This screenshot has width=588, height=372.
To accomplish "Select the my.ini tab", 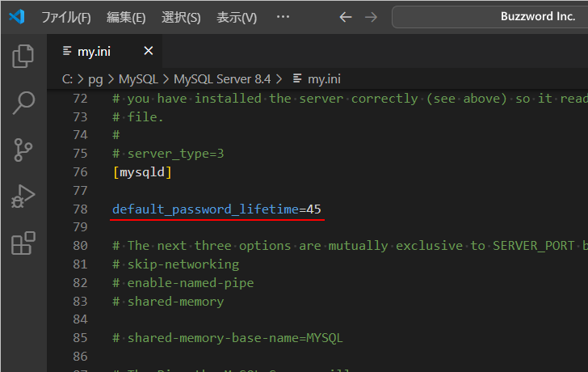I will 105,51.
